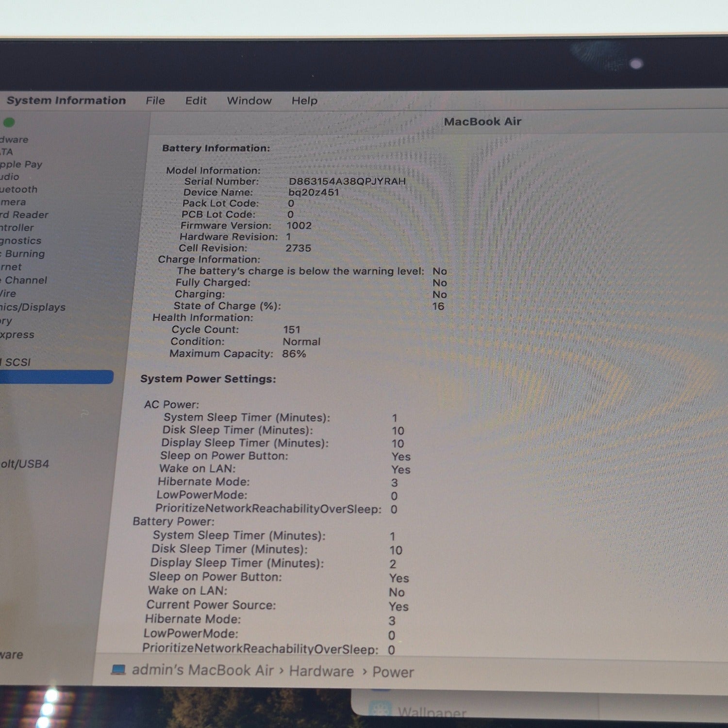Viewport: 728px width, 728px height.
Task: Click the "Health Information:" label
Action: [x=202, y=317]
